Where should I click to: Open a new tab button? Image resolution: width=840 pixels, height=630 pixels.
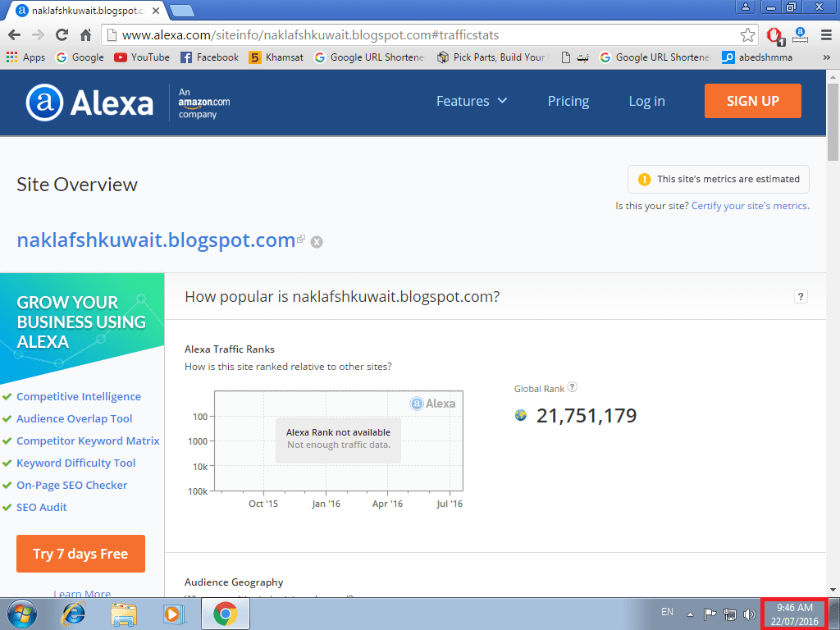(x=182, y=11)
